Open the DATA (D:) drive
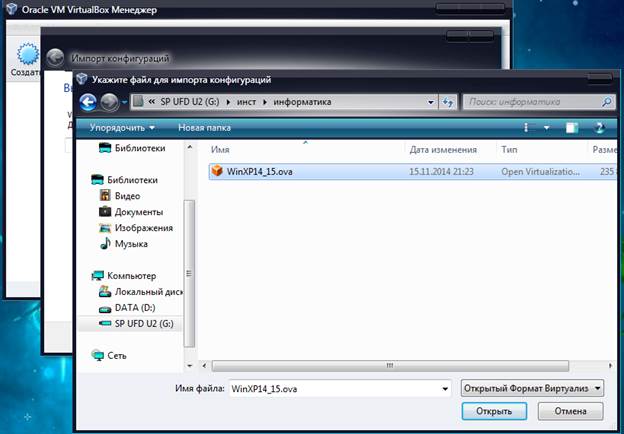 tap(127, 307)
